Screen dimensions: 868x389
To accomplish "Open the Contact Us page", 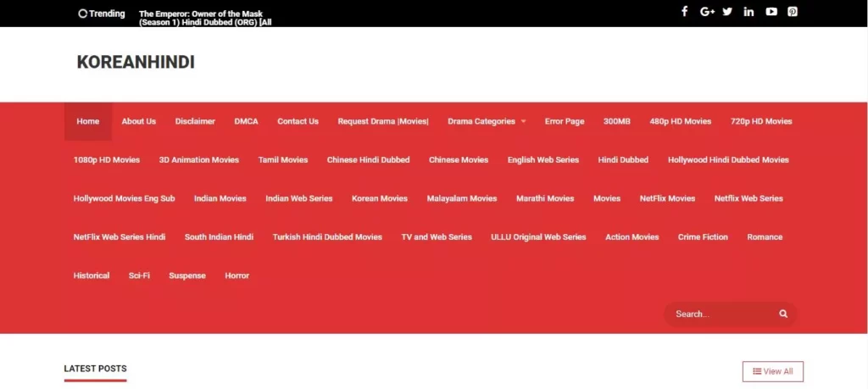I will [298, 121].
